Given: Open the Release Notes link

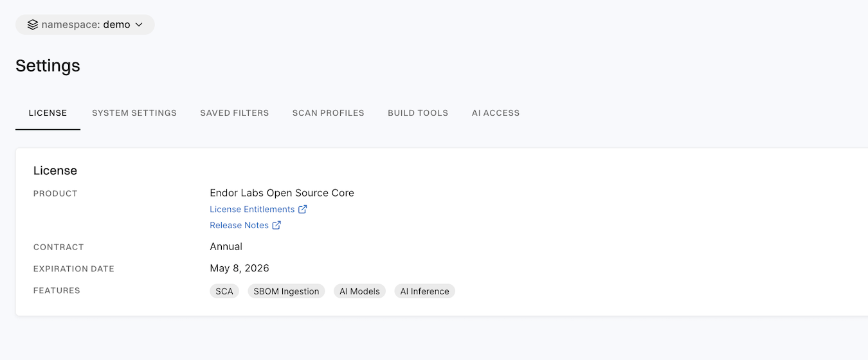Looking at the screenshot, I should click(x=239, y=226).
